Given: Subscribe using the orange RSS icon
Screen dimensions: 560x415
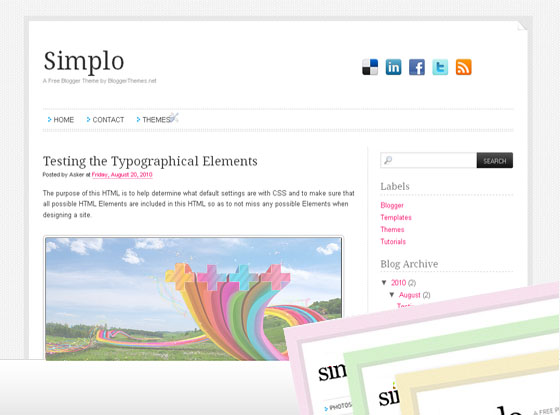Looking at the screenshot, I should click(464, 67).
